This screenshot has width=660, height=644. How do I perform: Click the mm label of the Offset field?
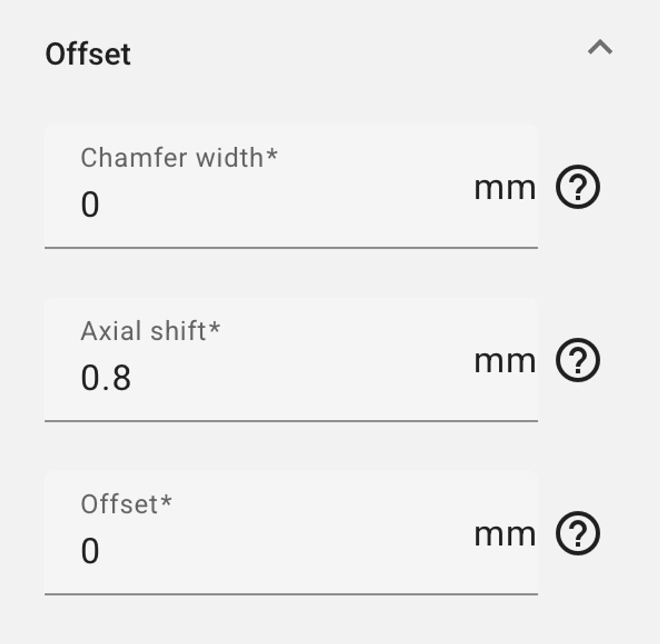(504, 534)
